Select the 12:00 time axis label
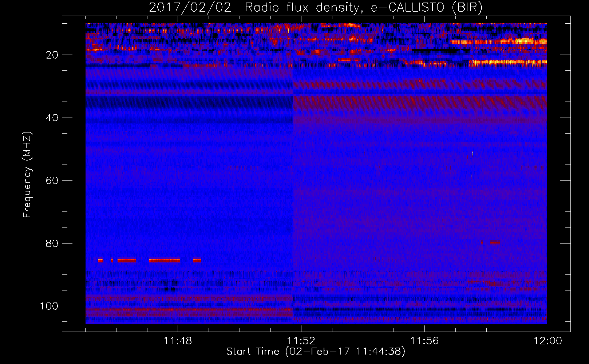This screenshot has width=589, height=364. click(548, 341)
